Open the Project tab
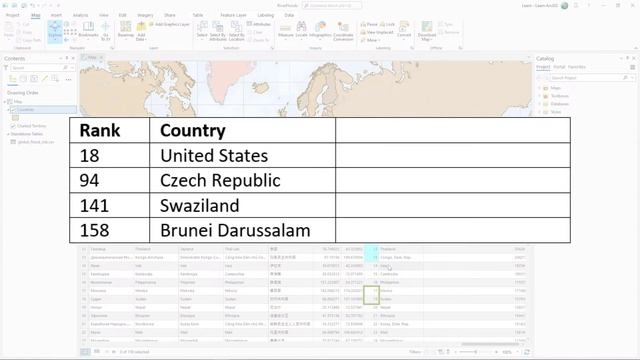640x360 pixels. [13, 15]
